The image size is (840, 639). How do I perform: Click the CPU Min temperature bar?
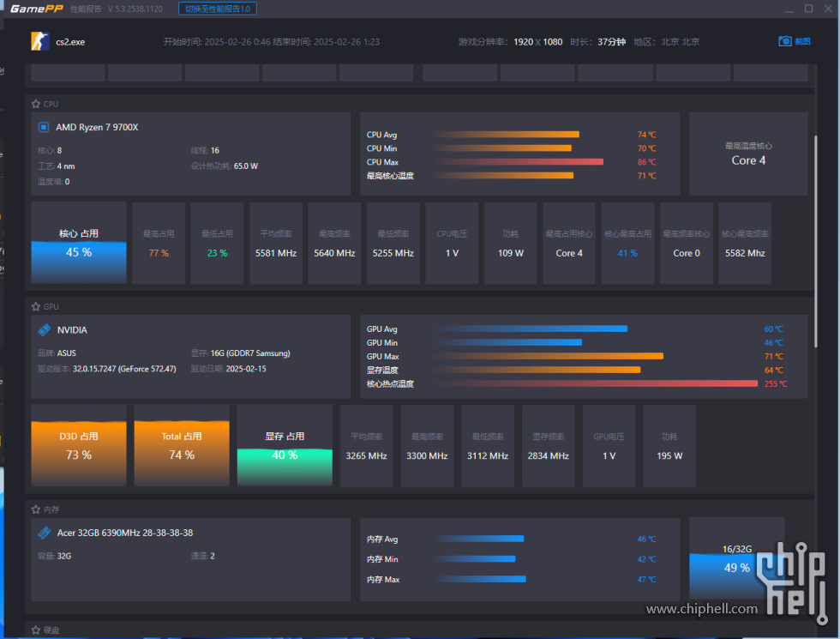503,148
